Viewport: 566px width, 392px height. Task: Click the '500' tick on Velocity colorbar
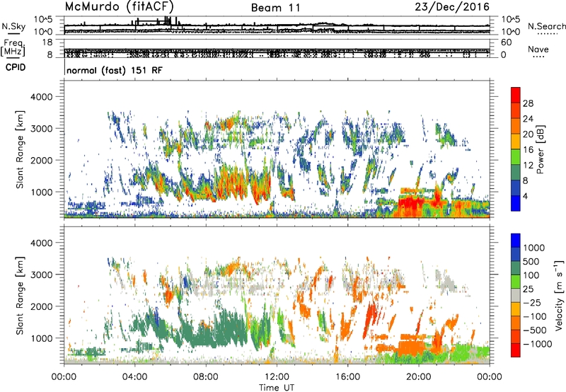(x=531, y=261)
